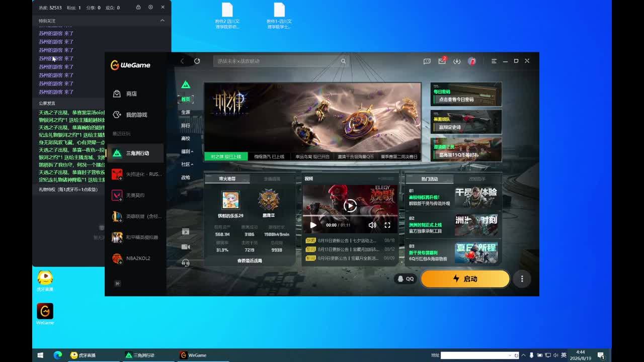Switch to the 首页 tab
This screenshot has width=644, height=362.
coord(186,99)
